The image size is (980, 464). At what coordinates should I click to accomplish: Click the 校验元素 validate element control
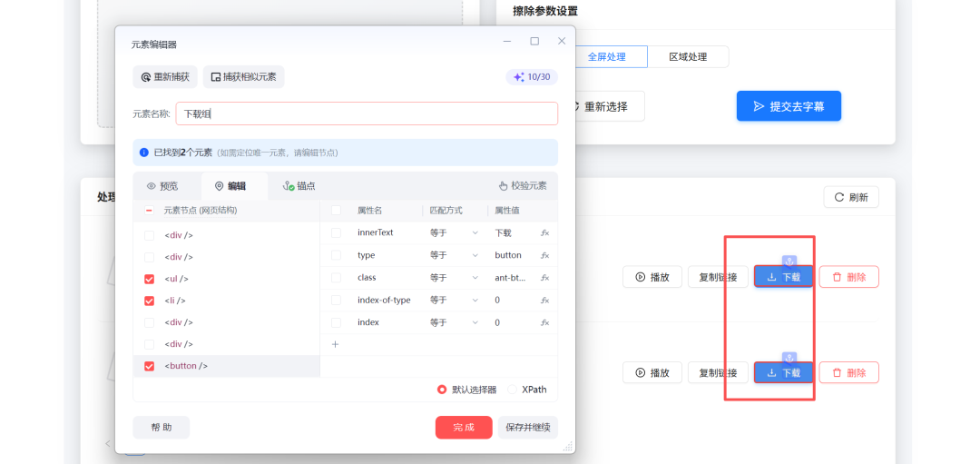523,186
